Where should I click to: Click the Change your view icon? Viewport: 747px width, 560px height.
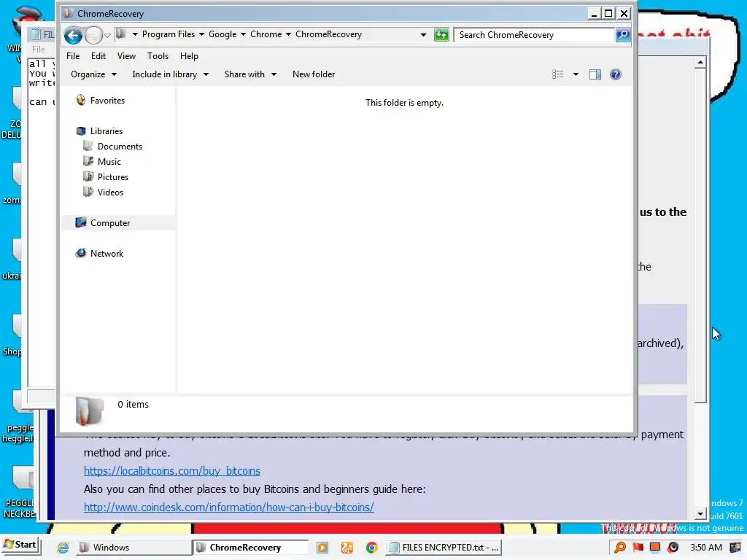[558, 74]
